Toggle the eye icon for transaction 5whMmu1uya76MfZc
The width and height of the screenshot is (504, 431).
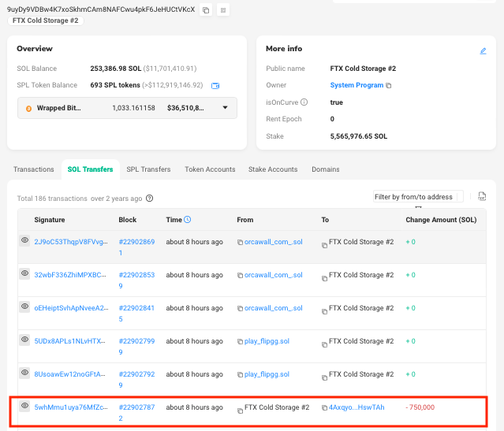(24, 407)
